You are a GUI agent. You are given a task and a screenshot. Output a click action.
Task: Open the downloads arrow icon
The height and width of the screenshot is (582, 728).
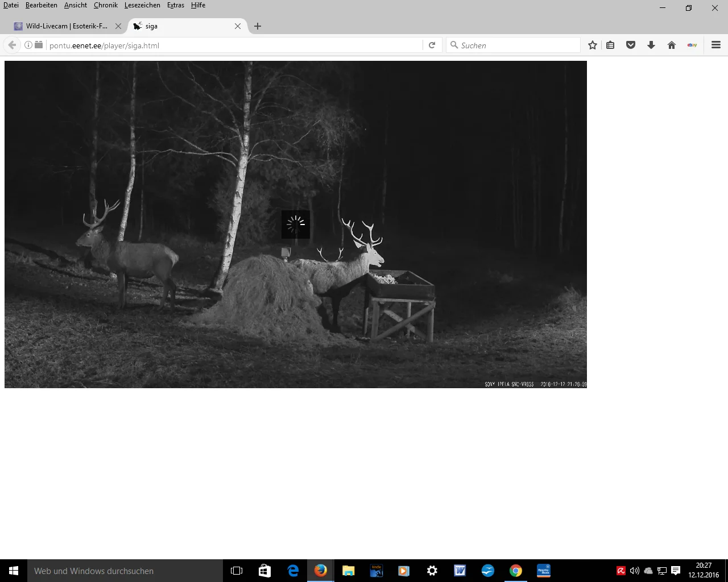click(651, 45)
